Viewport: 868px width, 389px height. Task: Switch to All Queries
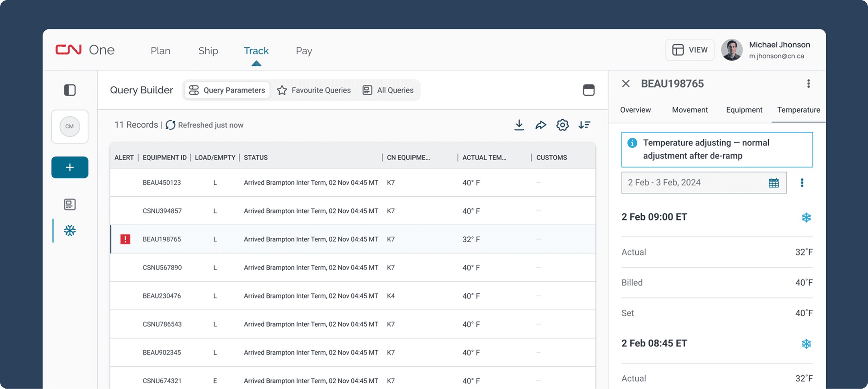point(388,90)
